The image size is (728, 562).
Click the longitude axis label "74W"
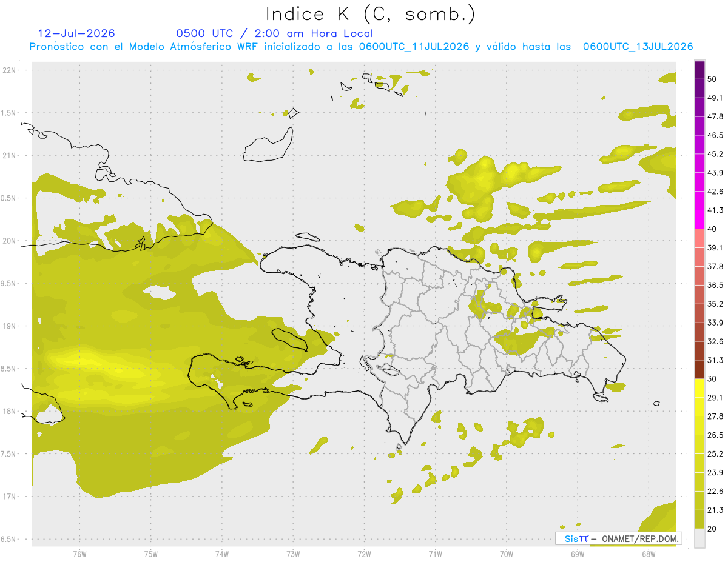222,554
